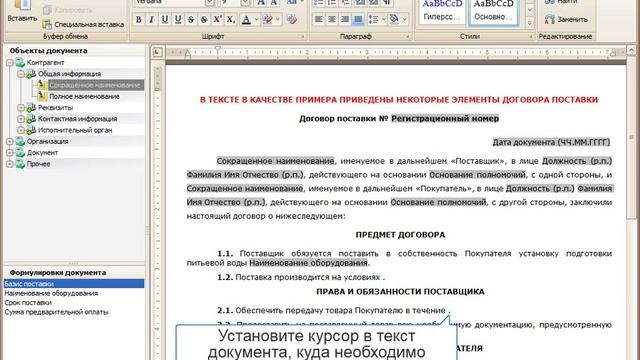Open Специальная вставка paste special
Viewport: 640px width, 360px height.
84,24
